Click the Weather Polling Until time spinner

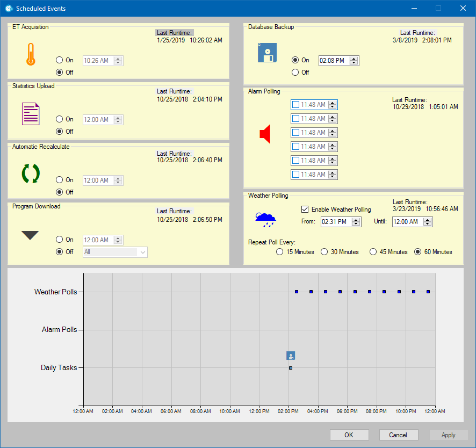[428, 222]
